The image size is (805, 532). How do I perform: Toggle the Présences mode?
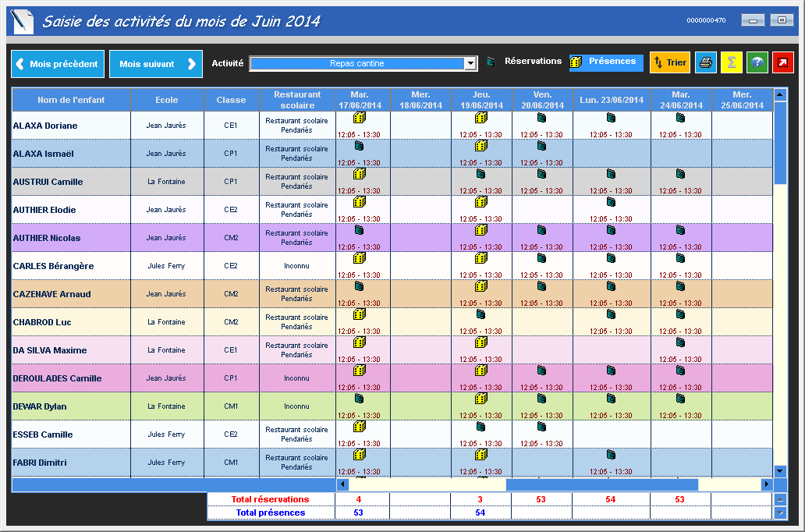[606, 62]
